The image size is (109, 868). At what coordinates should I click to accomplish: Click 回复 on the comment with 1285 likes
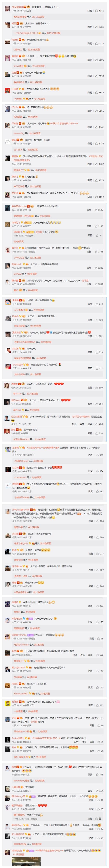click(x=89, y=268)
